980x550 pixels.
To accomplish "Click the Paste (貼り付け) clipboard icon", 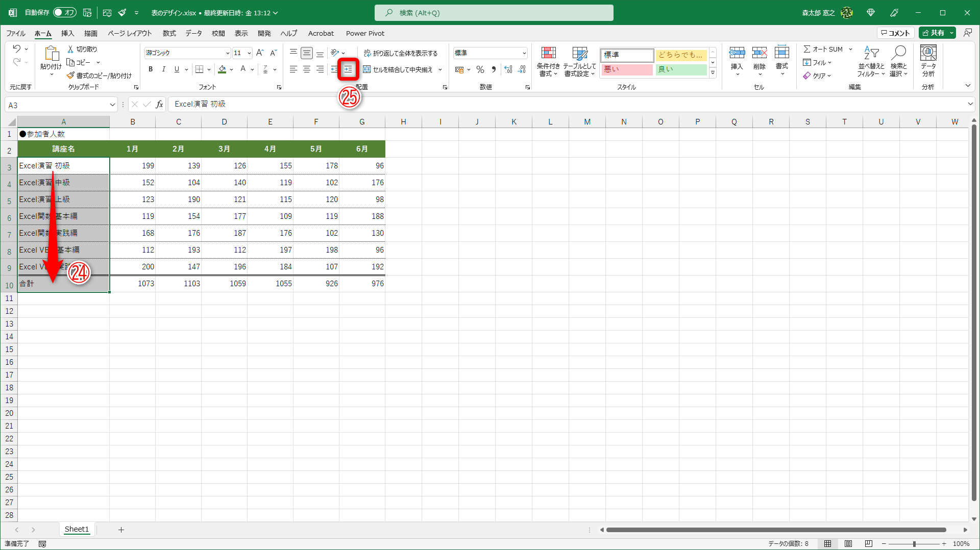I will click(51, 54).
